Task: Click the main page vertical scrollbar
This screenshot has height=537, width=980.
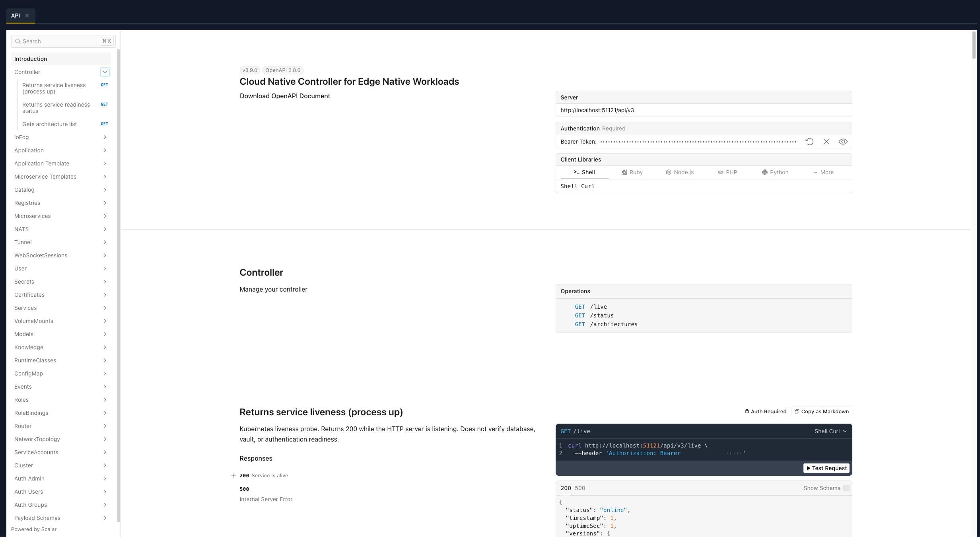Action: click(974, 45)
